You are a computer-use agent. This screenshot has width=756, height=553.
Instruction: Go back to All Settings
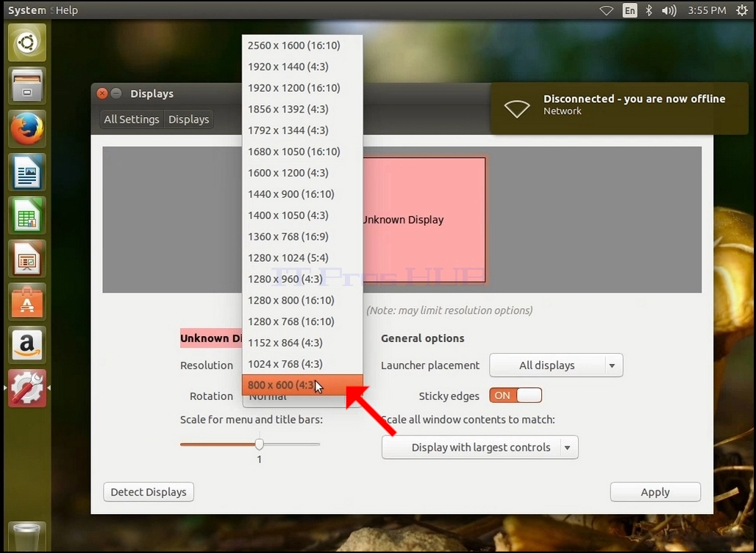pyautogui.click(x=132, y=119)
